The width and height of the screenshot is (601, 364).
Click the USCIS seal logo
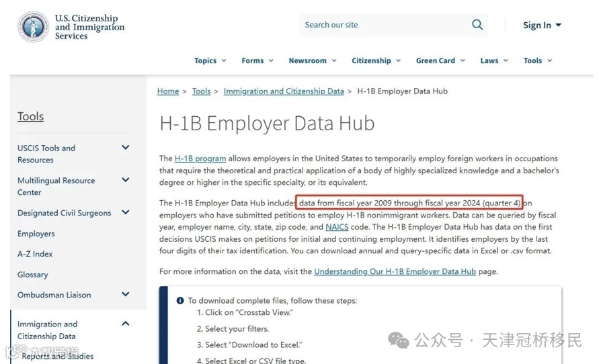coord(34,26)
